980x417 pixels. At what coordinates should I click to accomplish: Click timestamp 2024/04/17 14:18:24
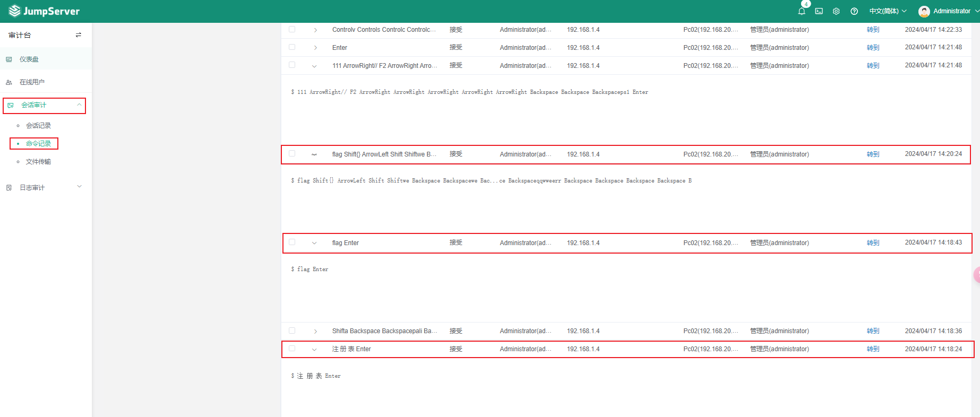pyautogui.click(x=933, y=349)
